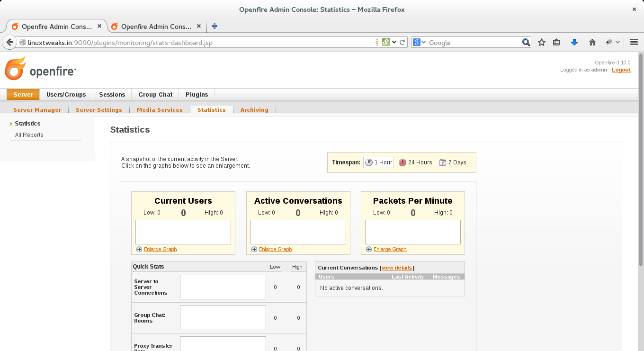644x351 pixels.
Task: Select Statistics in the sidebar
Action: point(27,124)
